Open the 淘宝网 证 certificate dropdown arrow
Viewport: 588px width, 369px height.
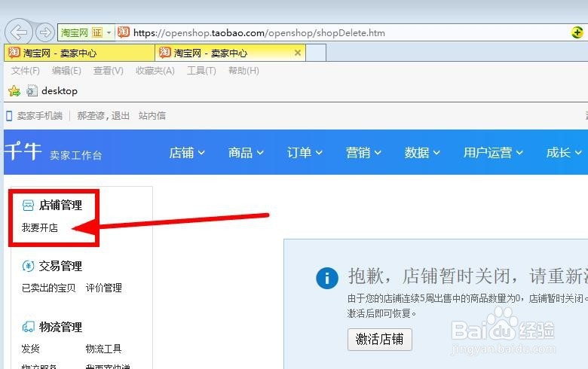(x=109, y=32)
